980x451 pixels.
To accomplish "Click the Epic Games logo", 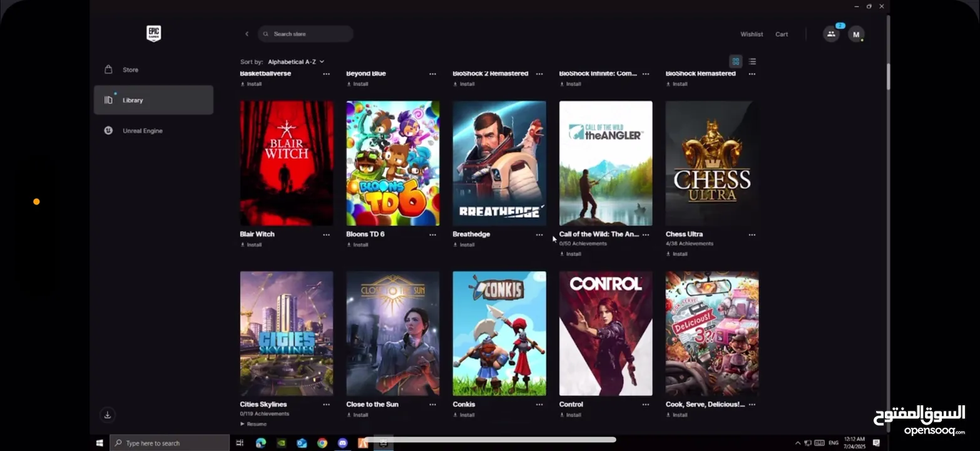I will (x=153, y=33).
